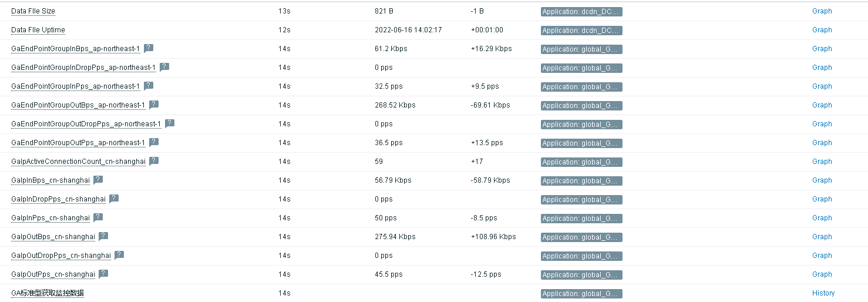868x302 pixels.
Task: Click help icon beside GaEndPointGroupInDropPps_ap-northeast-1
Action: tap(164, 67)
